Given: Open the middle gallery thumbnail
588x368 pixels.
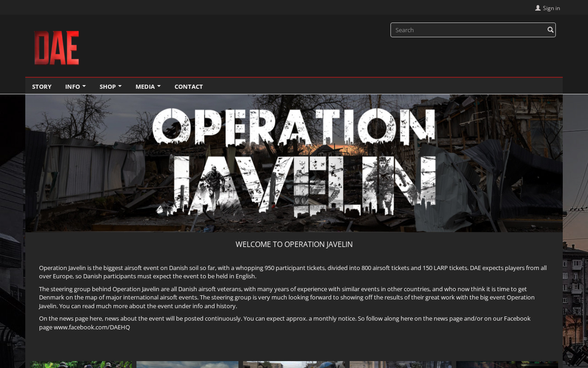Looking at the screenshot, I should (294, 364).
